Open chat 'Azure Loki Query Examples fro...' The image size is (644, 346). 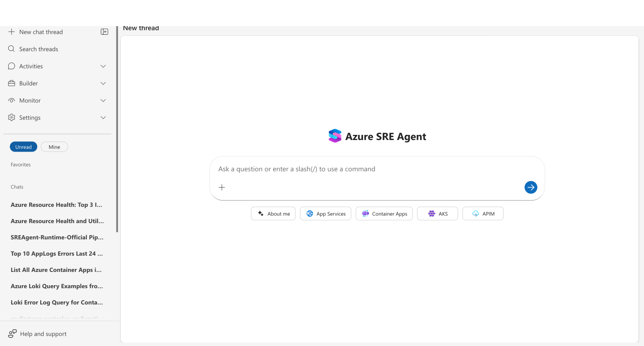pyautogui.click(x=57, y=286)
